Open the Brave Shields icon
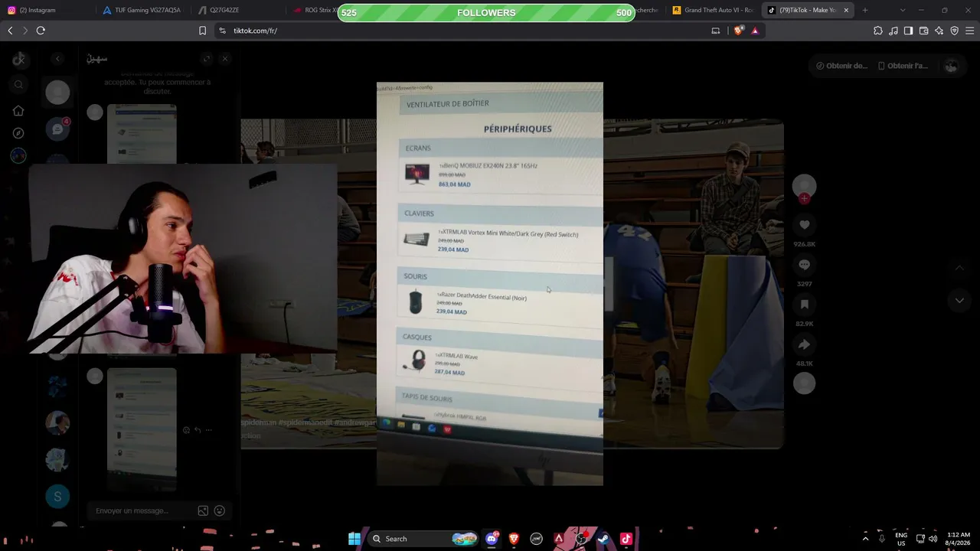The width and height of the screenshot is (980, 551). click(738, 31)
